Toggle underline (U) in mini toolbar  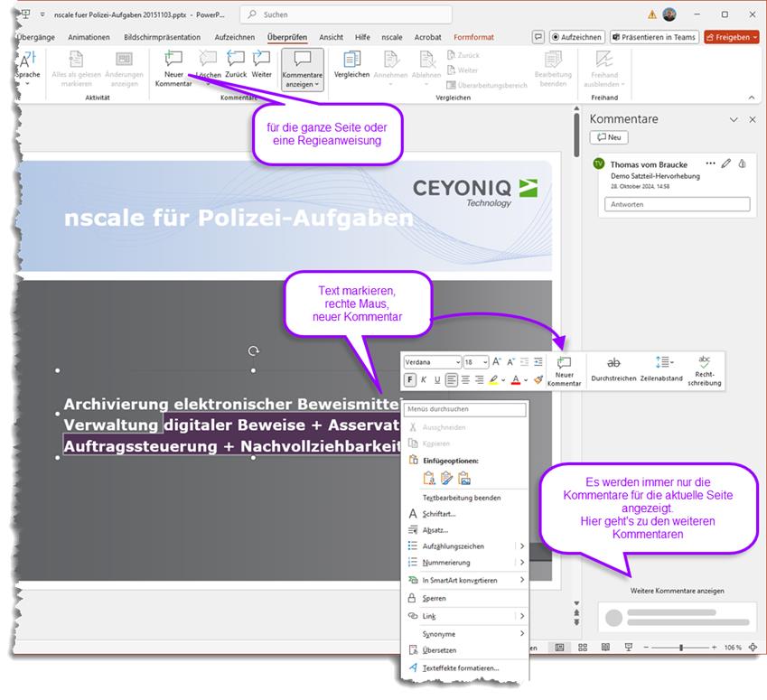(x=437, y=379)
